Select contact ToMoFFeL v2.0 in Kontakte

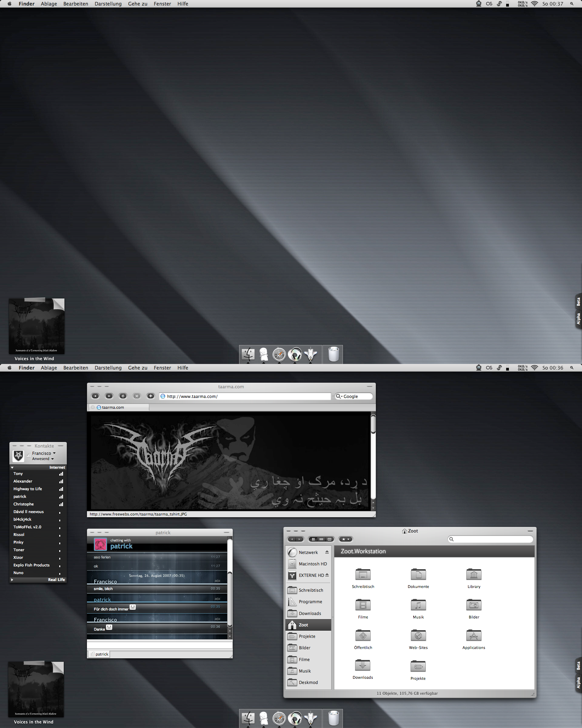click(x=38, y=527)
